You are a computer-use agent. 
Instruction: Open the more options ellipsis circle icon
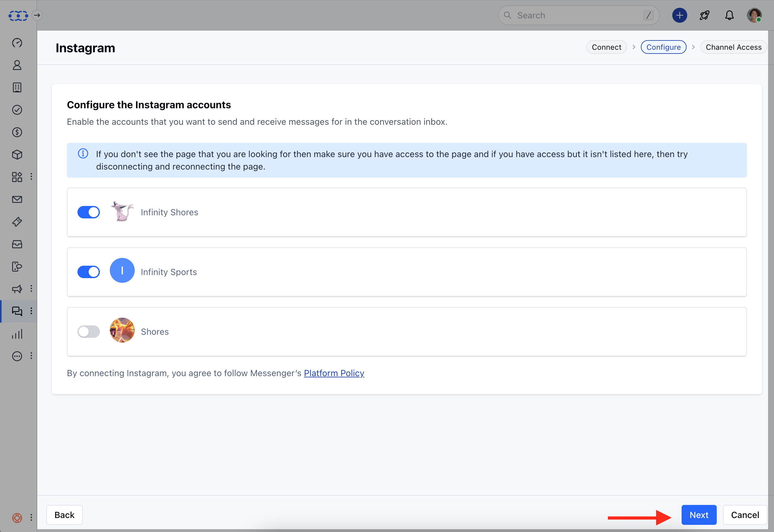[x=17, y=356]
